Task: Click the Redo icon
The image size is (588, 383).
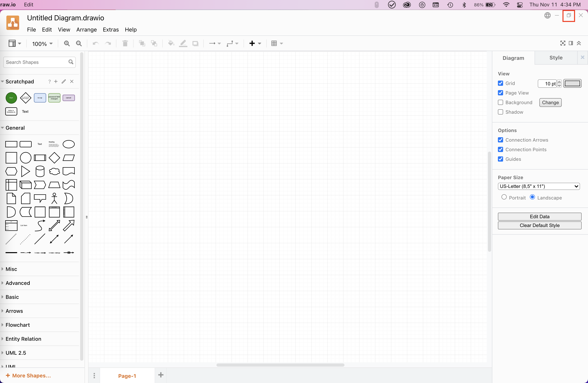Action: [x=108, y=43]
